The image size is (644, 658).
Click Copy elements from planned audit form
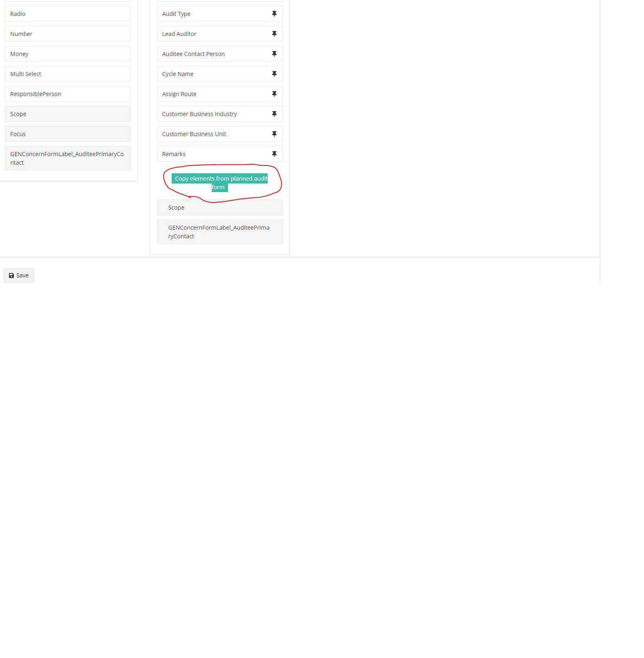(x=220, y=183)
